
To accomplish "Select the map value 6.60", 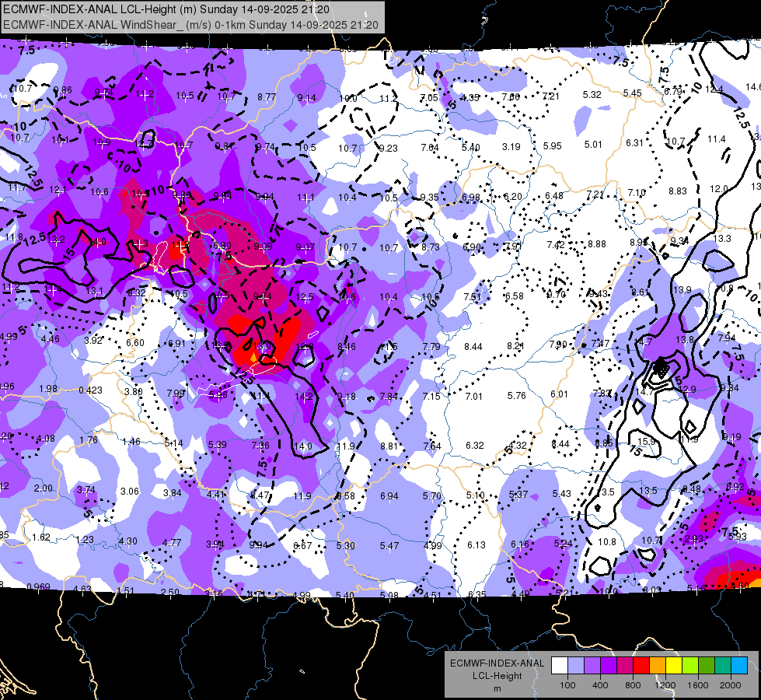I will [135, 342].
